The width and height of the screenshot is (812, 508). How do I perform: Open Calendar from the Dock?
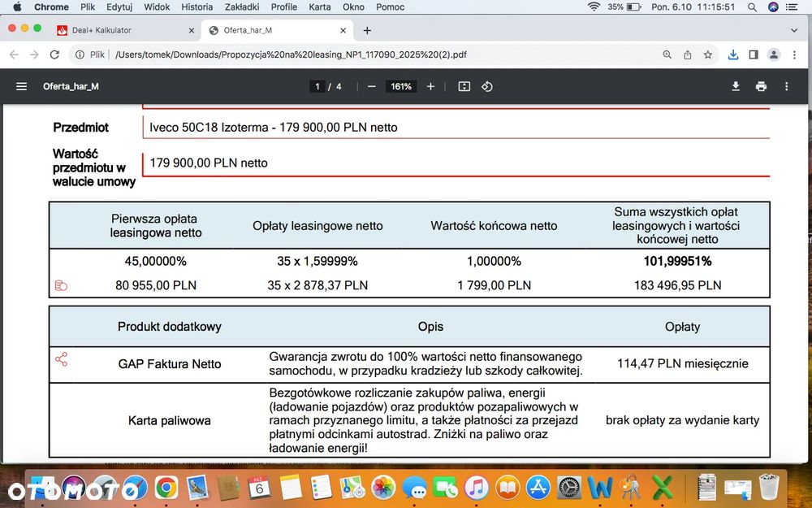[x=259, y=487]
